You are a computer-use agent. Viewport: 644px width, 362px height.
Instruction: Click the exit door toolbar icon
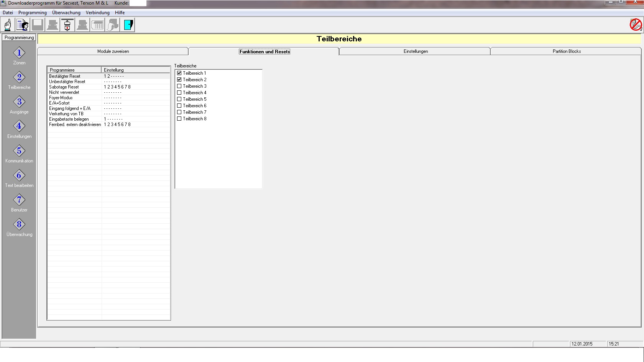pos(128,25)
